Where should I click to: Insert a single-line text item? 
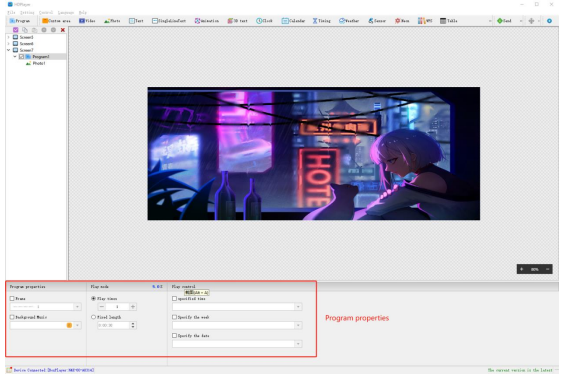[x=169, y=21]
